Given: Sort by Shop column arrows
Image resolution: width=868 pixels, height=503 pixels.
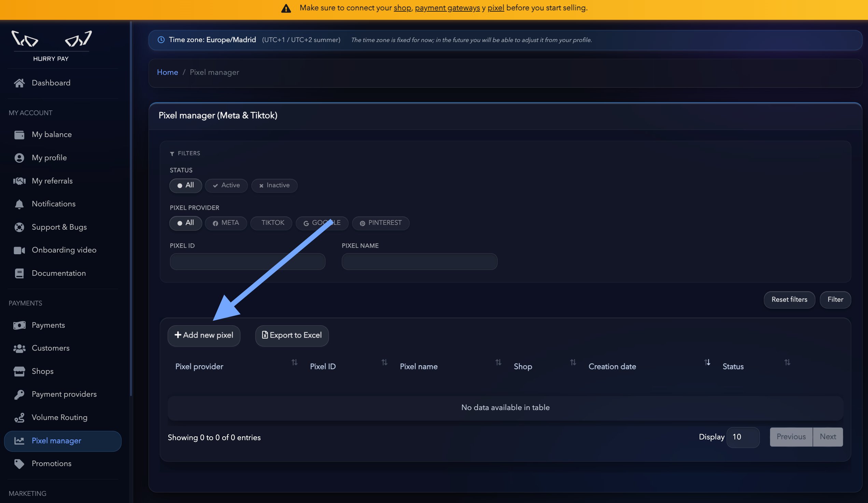Looking at the screenshot, I should click(x=573, y=362).
